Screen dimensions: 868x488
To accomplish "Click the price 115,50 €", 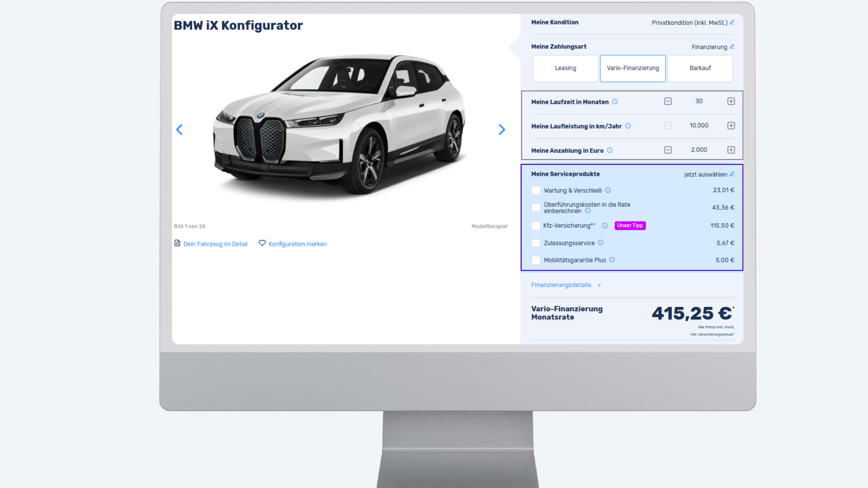I will point(722,225).
